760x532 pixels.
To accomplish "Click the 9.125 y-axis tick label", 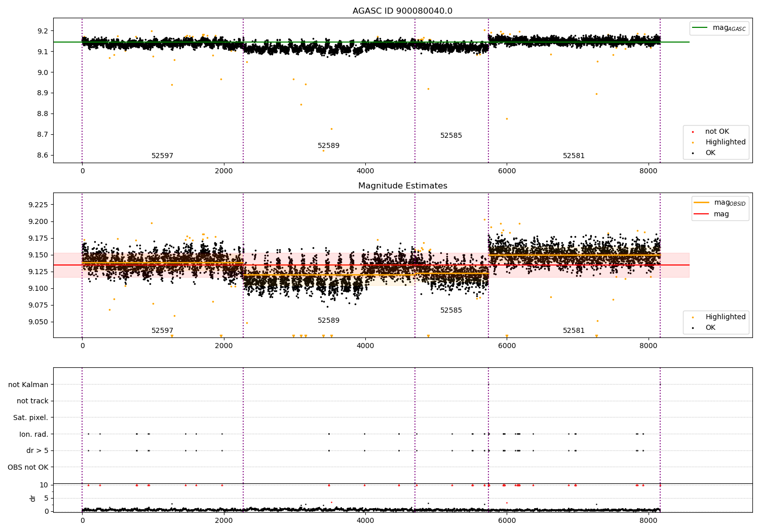I will click(x=38, y=272).
